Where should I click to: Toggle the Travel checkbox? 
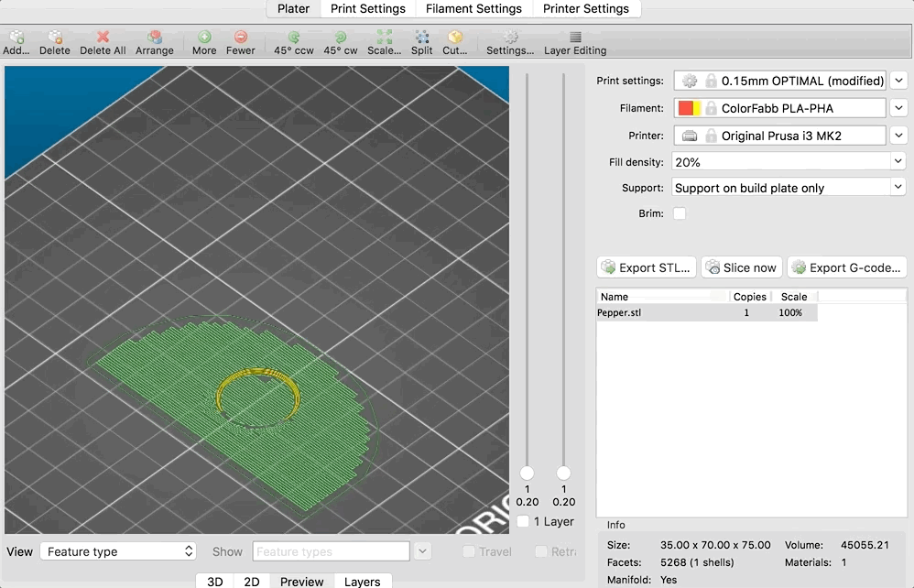click(469, 551)
